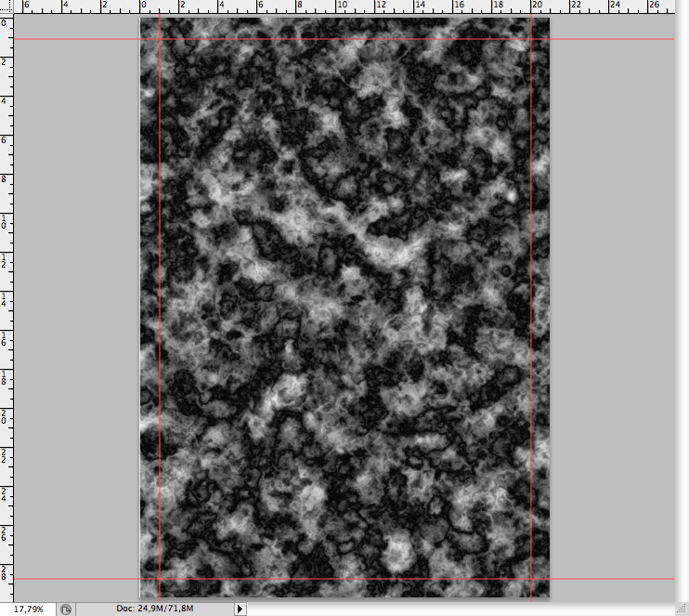This screenshot has width=689, height=616.
Task: Click intersection of bottom and right guides
Action: (531, 579)
